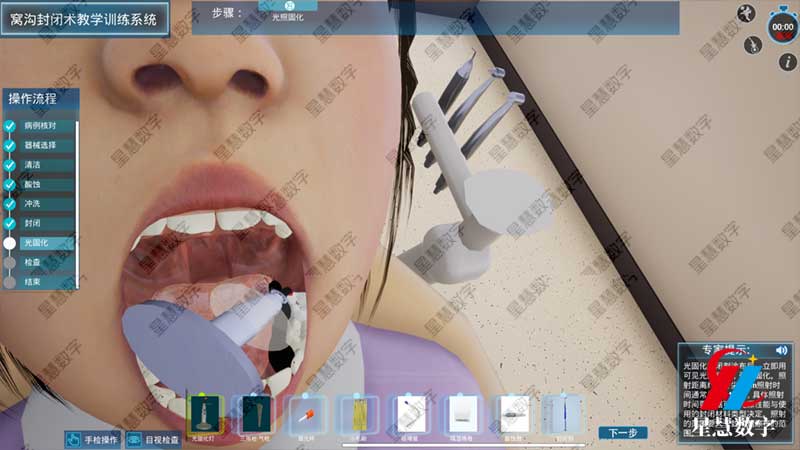The width and height of the screenshot is (800, 450).
Task: Select 器械选择 in the workflow list
Action: coord(42,146)
